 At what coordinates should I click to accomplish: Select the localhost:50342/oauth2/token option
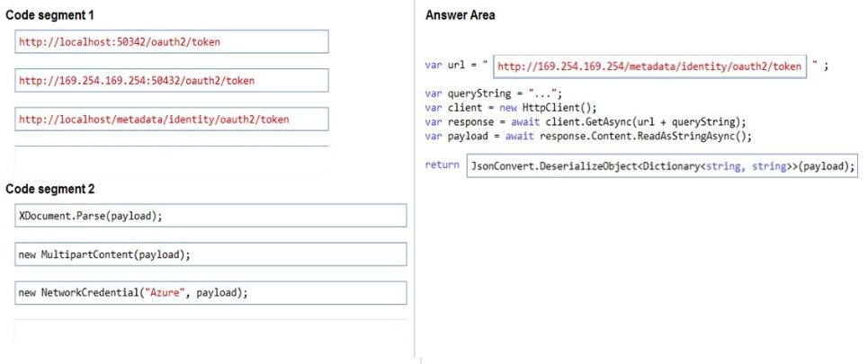click(x=172, y=41)
